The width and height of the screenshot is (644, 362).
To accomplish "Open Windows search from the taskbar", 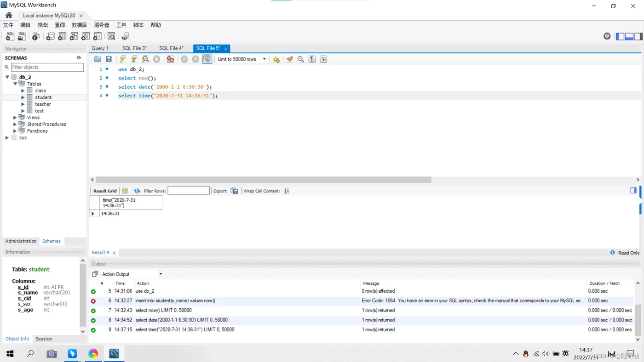I will point(30,353).
